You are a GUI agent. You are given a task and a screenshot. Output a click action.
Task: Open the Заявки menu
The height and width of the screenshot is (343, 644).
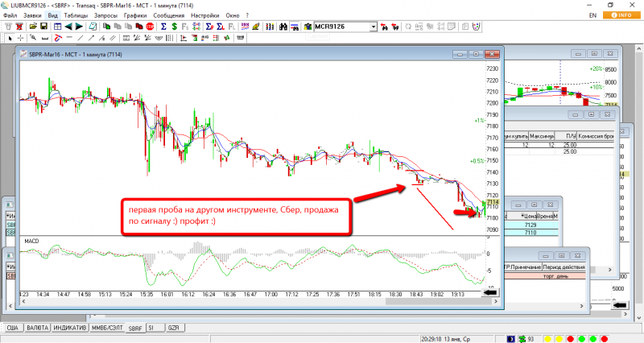click(x=32, y=15)
